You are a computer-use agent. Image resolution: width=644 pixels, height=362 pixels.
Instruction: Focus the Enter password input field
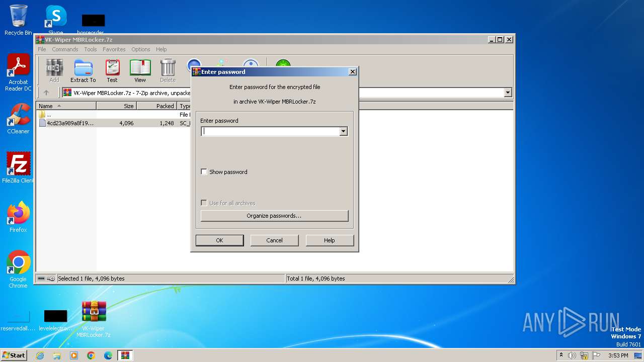270,131
